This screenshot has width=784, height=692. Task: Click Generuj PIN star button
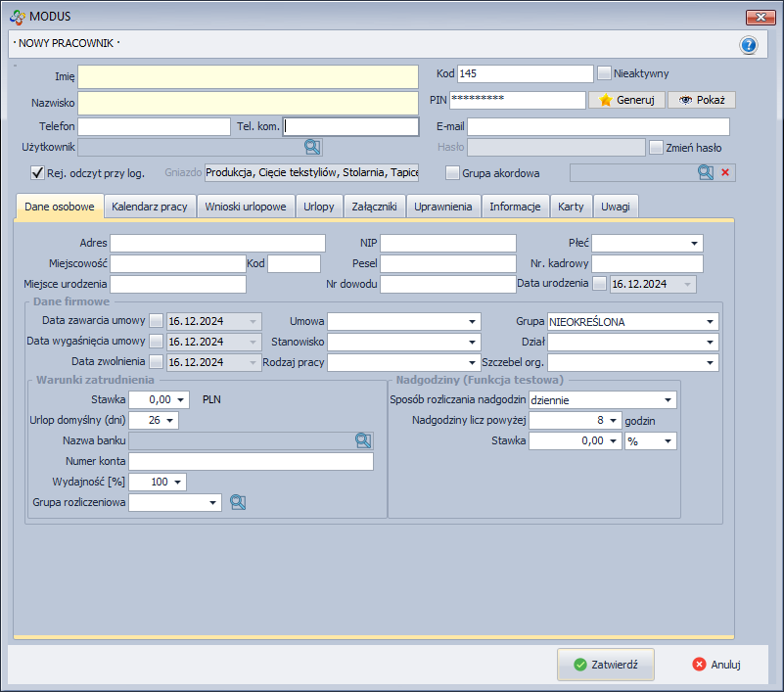pyautogui.click(x=627, y=100)
